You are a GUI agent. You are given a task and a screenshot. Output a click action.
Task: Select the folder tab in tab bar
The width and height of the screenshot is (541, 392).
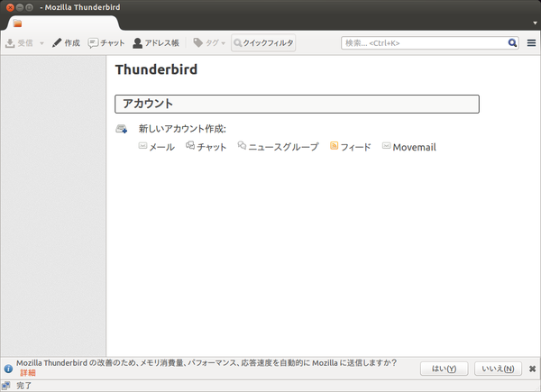click(x=63, y=23)
